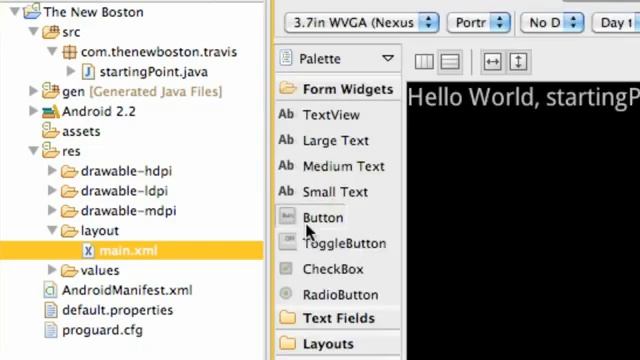The image size is (640, 360).
Task: Click the drawable-mdpi folder icon
Action: pyautogui.click(x=69, y=211)
